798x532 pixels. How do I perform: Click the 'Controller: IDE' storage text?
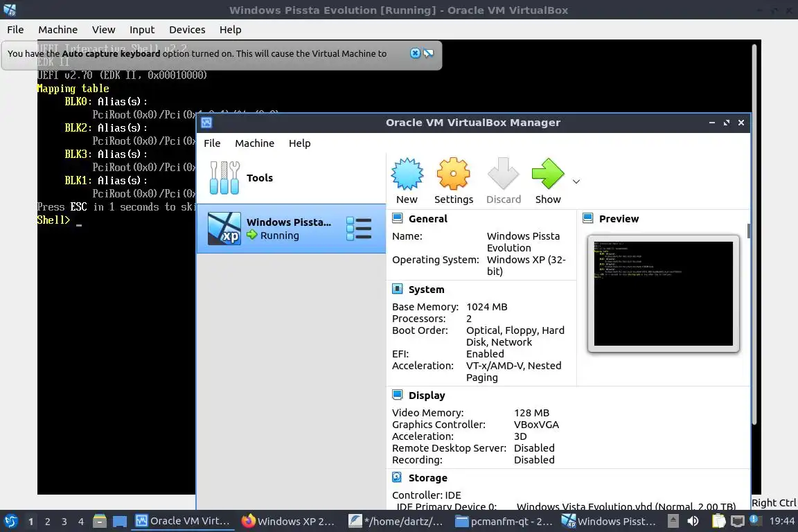[427, 495]
